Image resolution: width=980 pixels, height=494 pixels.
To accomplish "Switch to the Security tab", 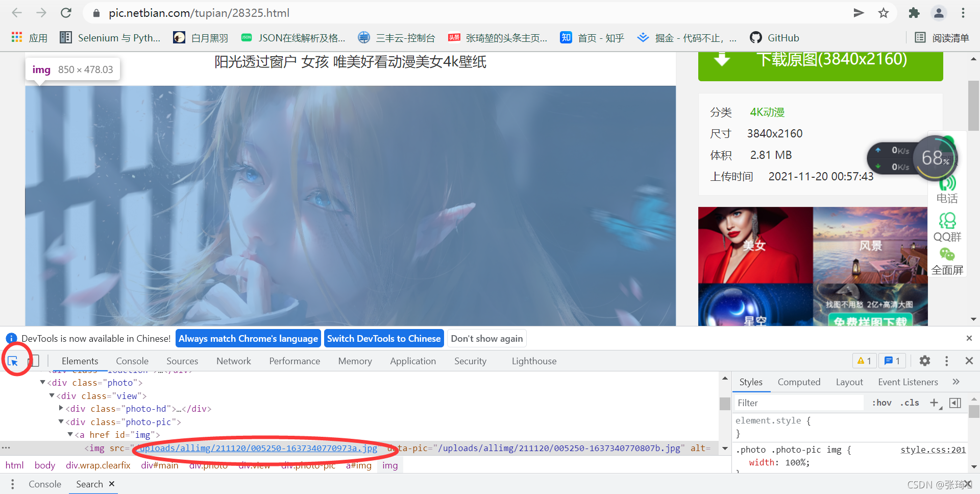I will (470, 361).
